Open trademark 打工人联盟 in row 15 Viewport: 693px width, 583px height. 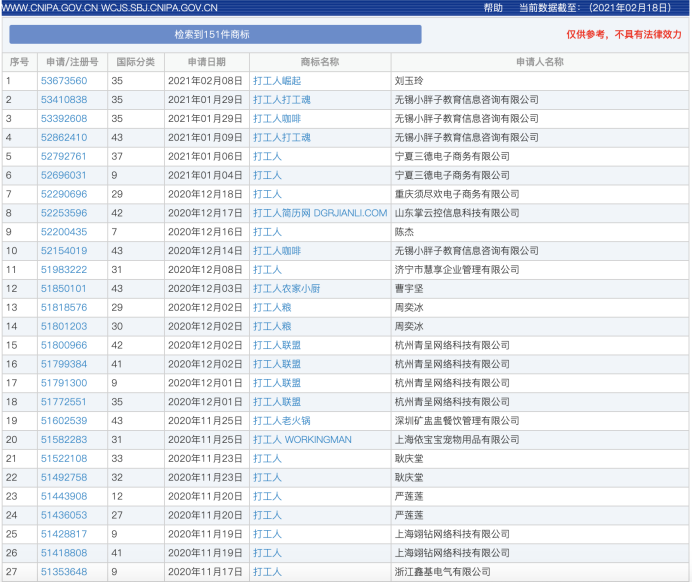277,345
